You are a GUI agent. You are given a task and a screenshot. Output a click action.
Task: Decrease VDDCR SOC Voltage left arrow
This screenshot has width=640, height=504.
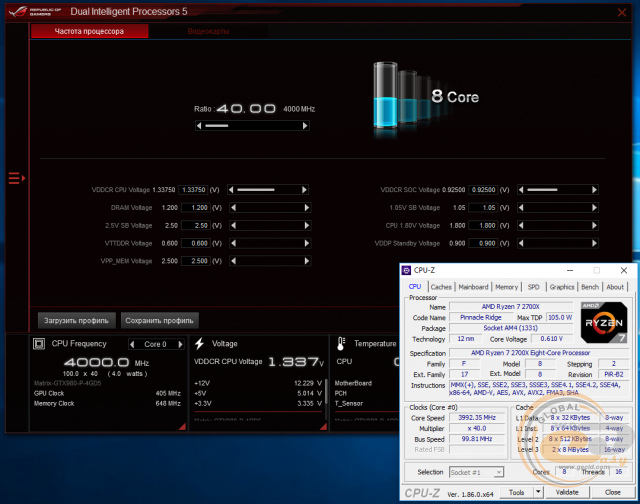(x=521, y=190)
